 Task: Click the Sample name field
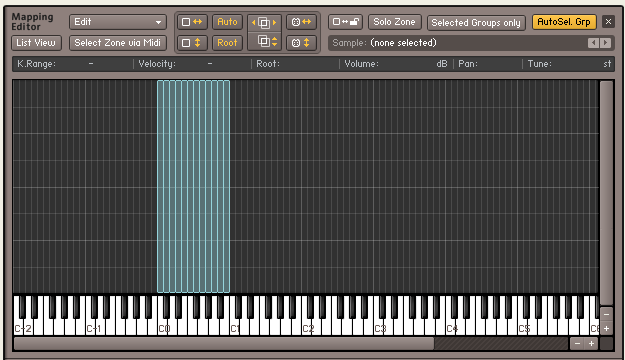[x=458, y=43]
